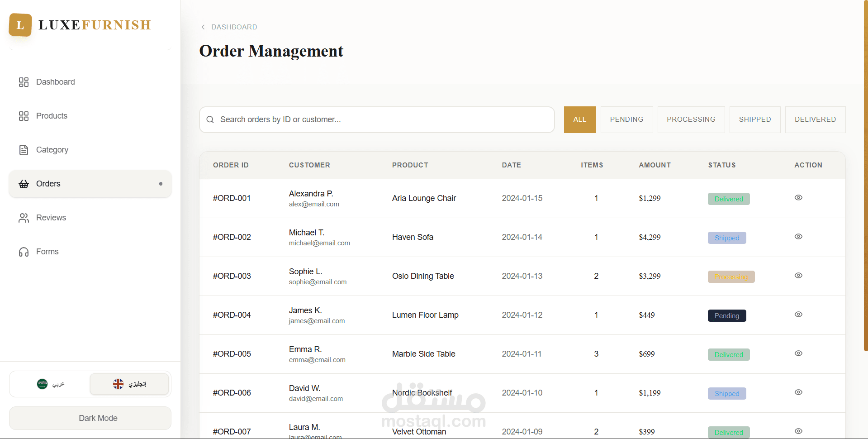Click amount $3,299
The width and height of the screenshot is (868, 439).
[x=650, y=276]
